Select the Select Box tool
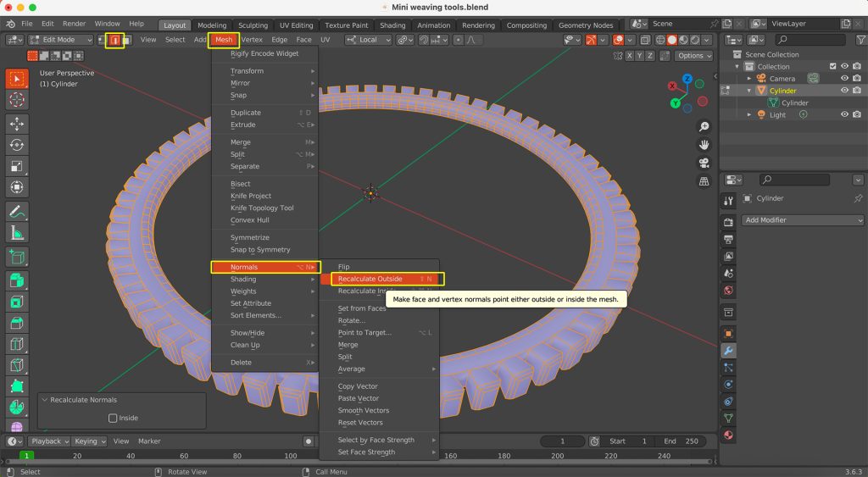The image size is (868, 477). pyautogui.click(x=17, y=79)
